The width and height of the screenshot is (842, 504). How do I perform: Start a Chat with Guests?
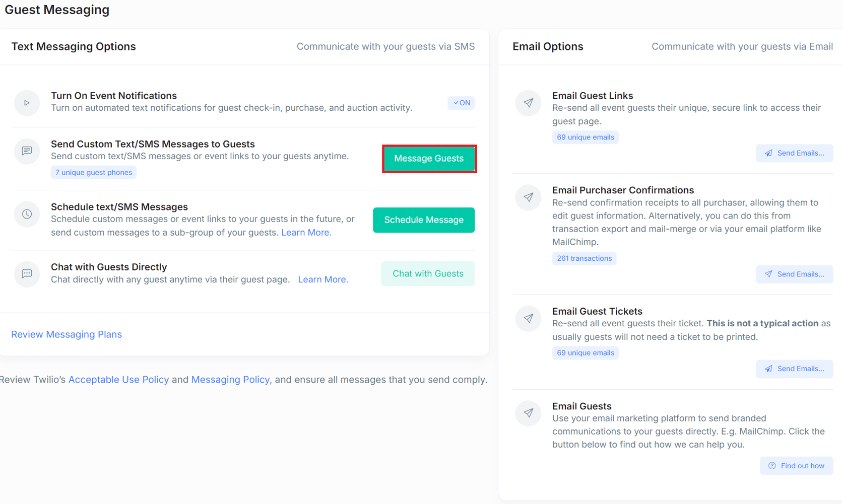coord(427,273)
